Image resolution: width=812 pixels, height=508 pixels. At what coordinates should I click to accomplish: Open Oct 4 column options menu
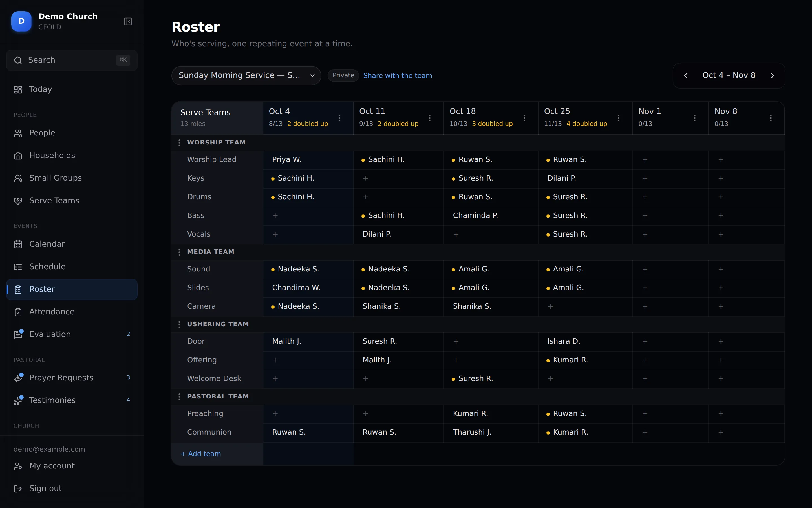click(x=339, y=118)
